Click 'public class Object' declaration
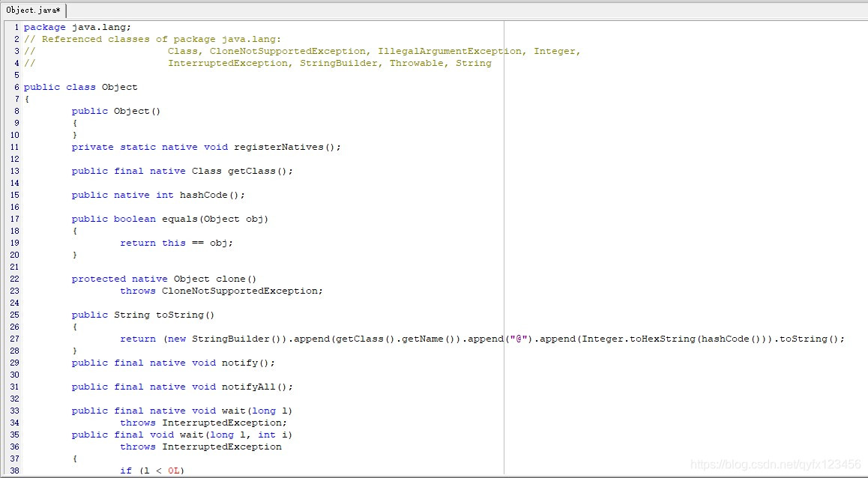The width and height of the screenshot is (868, 478). [x=81, y=87]
